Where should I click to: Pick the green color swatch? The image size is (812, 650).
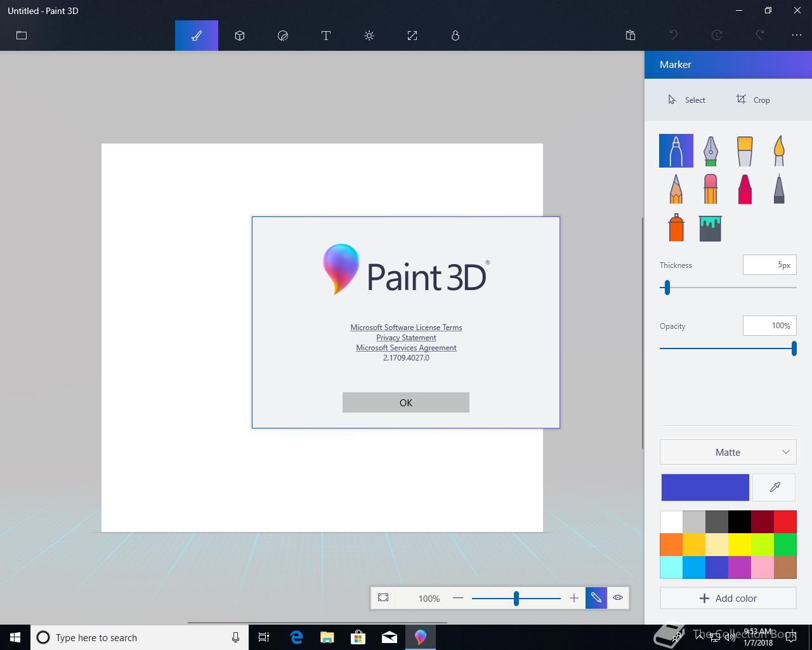pos(785,545)
